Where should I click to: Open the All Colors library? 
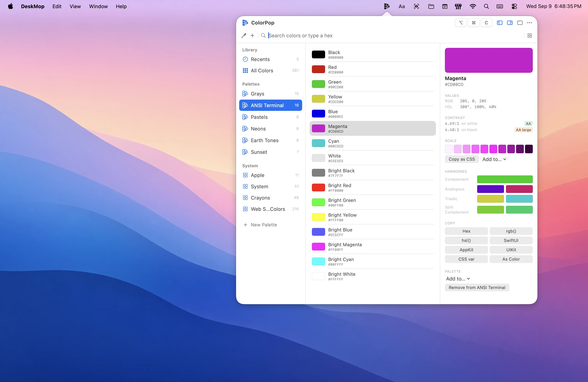click(x=270, y=71)
